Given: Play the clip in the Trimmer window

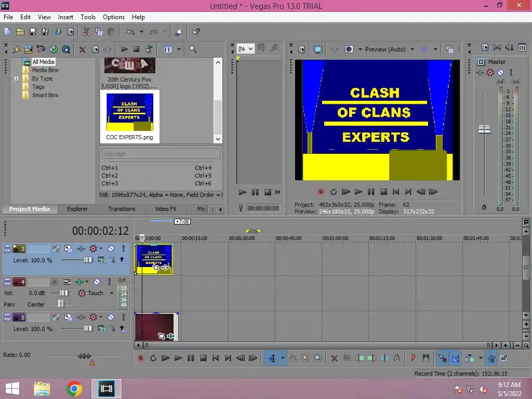Looking at the screenshot, I should point(242,192).
